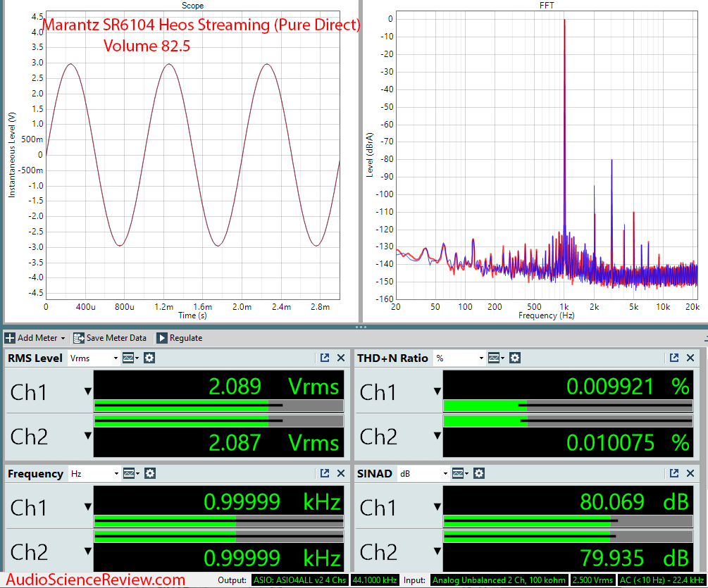Click SINAD Ch2 reading 79.935 dB
The image size is (708, 588).
pos(635,558)
